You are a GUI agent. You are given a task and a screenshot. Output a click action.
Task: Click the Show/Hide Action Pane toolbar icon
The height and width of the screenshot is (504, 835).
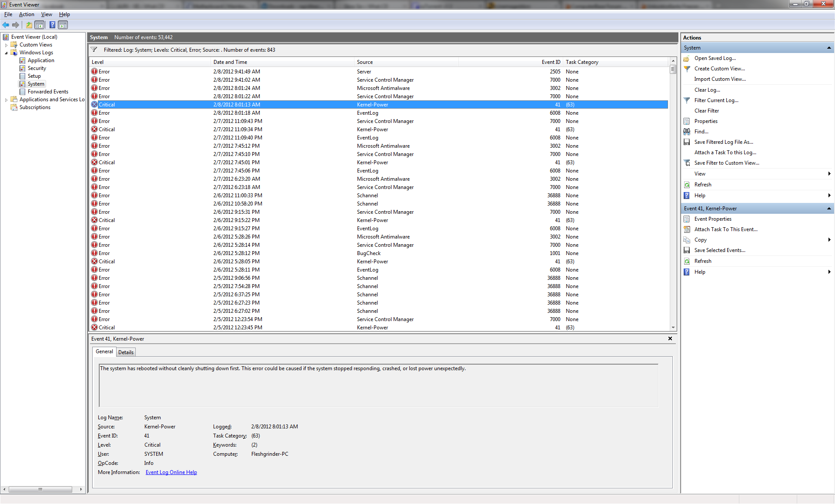(63, 25)
